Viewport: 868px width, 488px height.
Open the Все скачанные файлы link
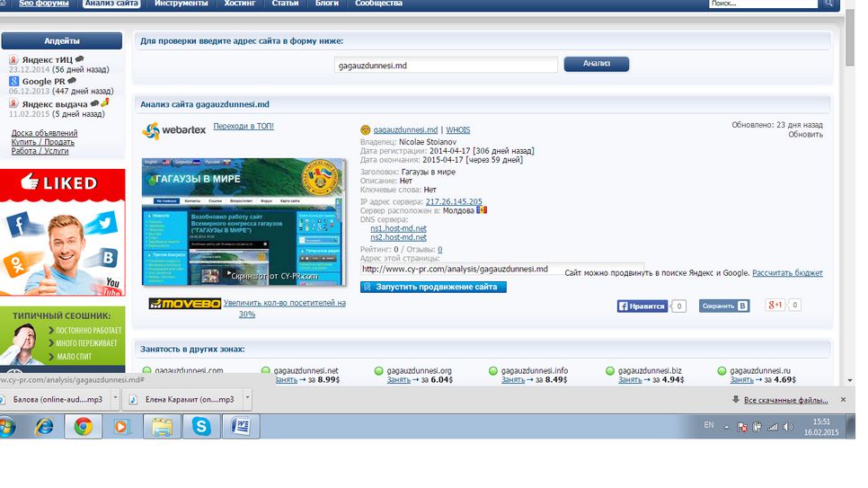[785, 400]
